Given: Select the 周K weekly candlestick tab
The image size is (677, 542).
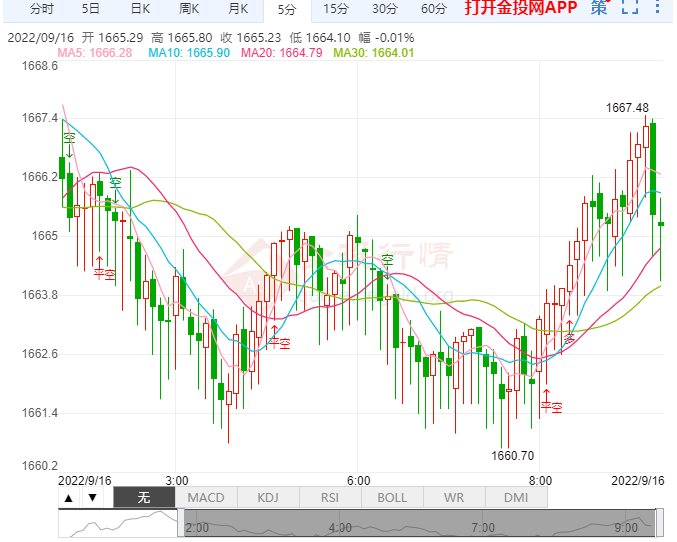Looking at the screenshot, I should pos(189,9).
